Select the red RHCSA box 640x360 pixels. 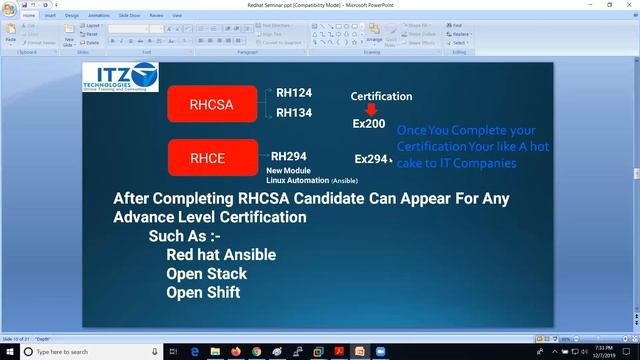point(212,104)
